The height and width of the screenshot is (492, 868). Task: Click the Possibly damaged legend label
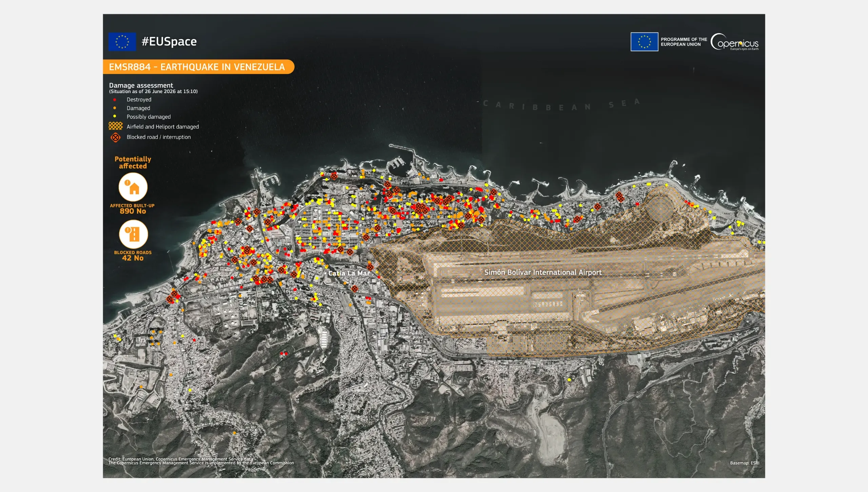point(149,117)
